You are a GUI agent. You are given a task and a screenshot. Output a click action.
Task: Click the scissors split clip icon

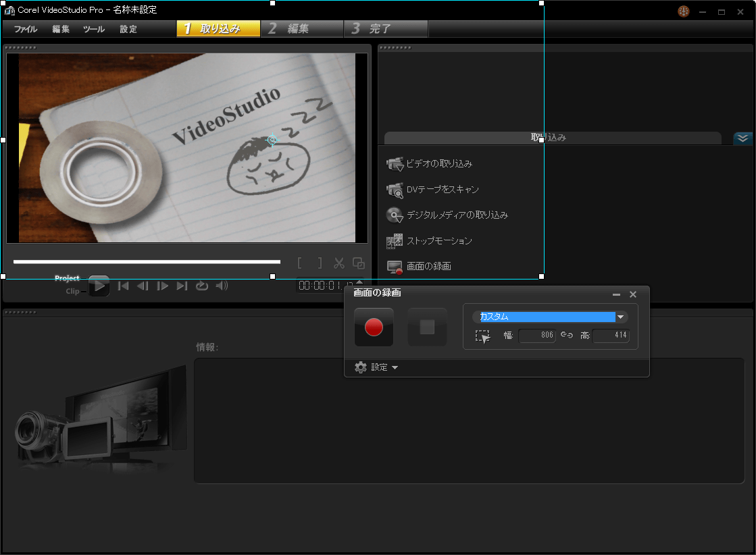tap(339, 263)
